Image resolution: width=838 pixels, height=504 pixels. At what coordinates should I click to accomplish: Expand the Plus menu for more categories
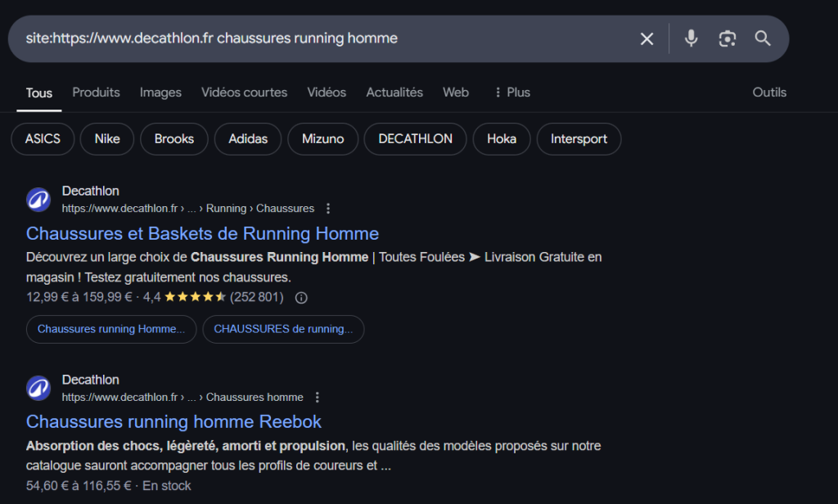pos(511,92)
